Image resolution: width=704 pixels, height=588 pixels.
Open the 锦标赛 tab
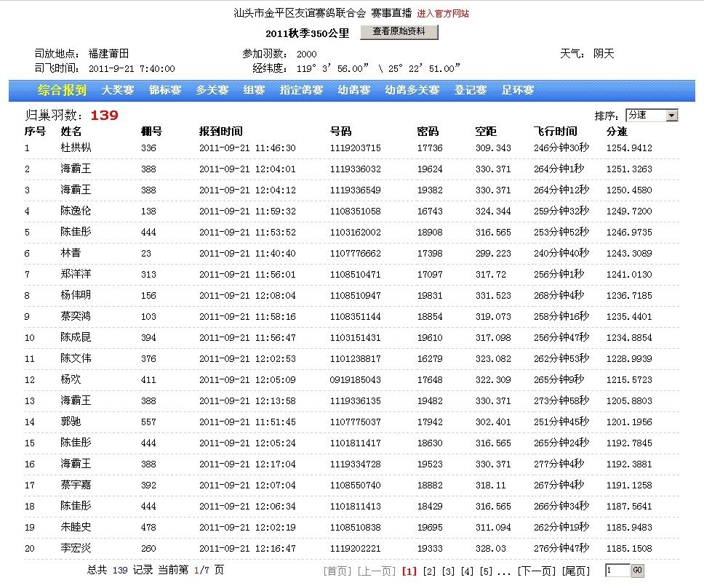pos(165,90)
